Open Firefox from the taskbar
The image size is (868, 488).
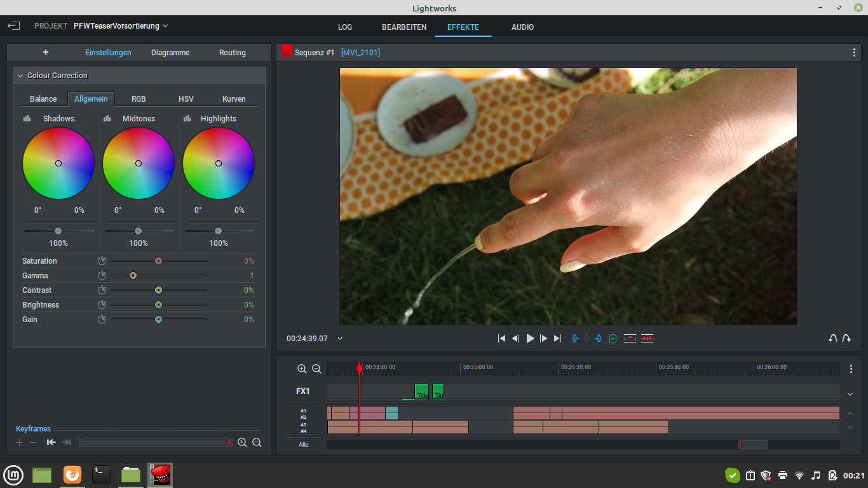72,475
